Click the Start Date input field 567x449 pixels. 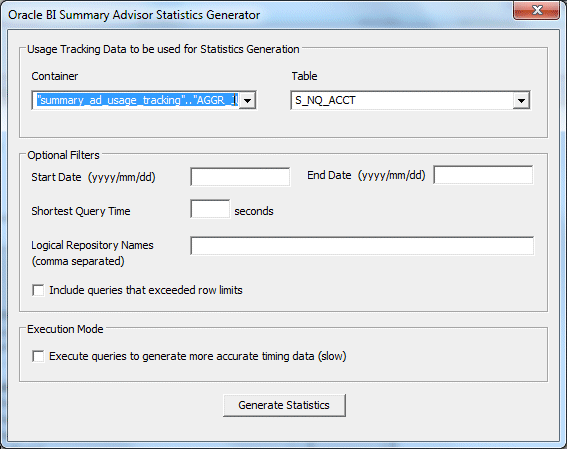(x=240, y=177)
